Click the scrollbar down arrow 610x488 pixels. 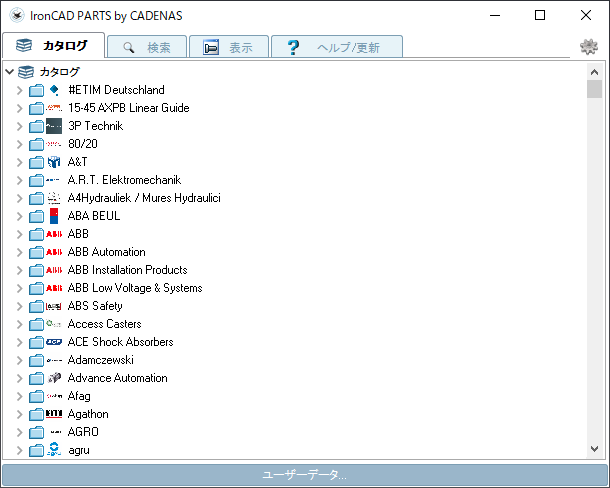pos(594,449)
